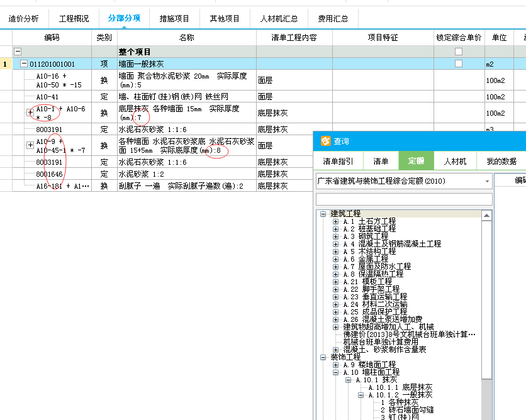The image size is (526, 420).
Task: Expand the A.8 保温隔热工程 node
Action: (335, 274)
